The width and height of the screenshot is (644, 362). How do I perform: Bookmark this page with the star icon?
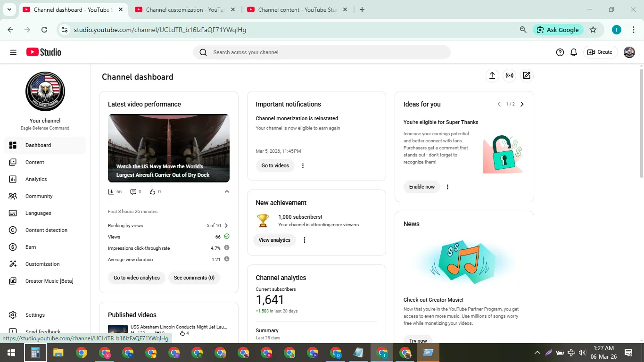tap(593, 30)
